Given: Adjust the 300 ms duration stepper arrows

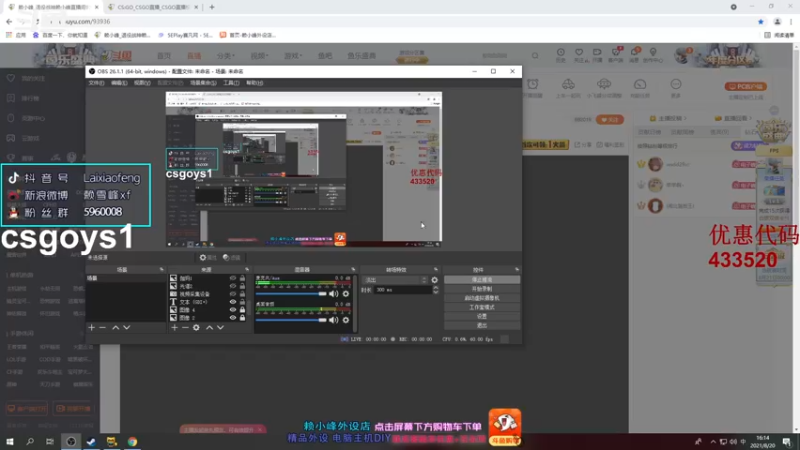Looking at the screenshot, I should pyautogui.click(x=436, y=290).
